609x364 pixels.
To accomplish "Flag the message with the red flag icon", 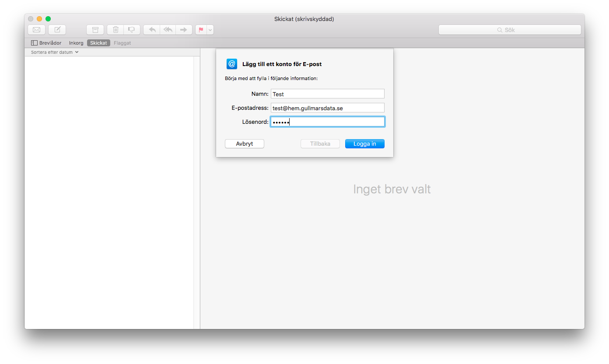I will [201, 30].
